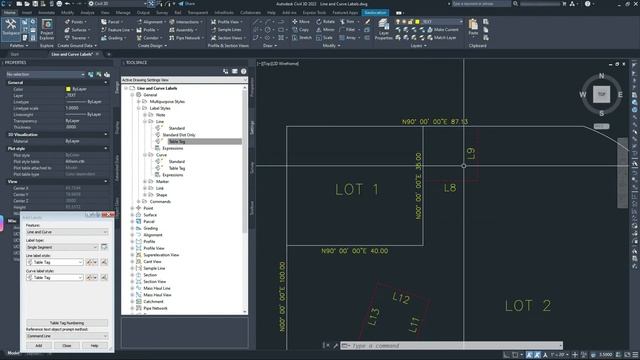Click the line label style pick-from-drawing icon

104,262
